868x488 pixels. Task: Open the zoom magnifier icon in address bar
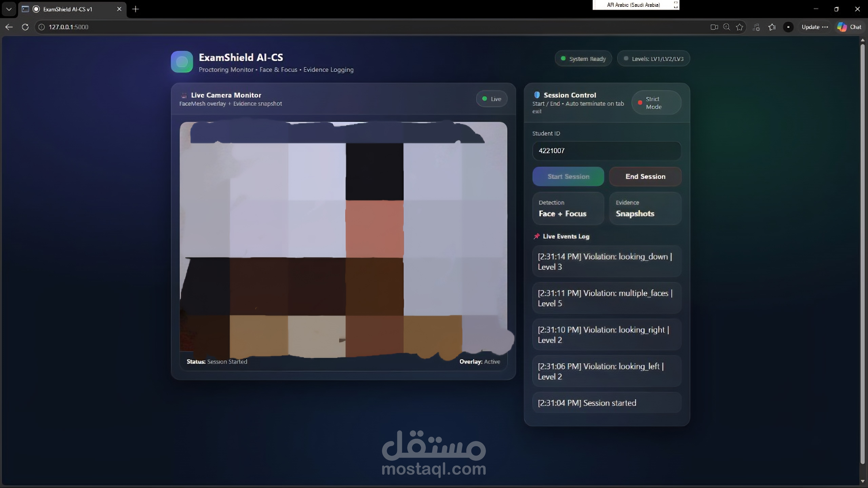(x=727, y=27)
